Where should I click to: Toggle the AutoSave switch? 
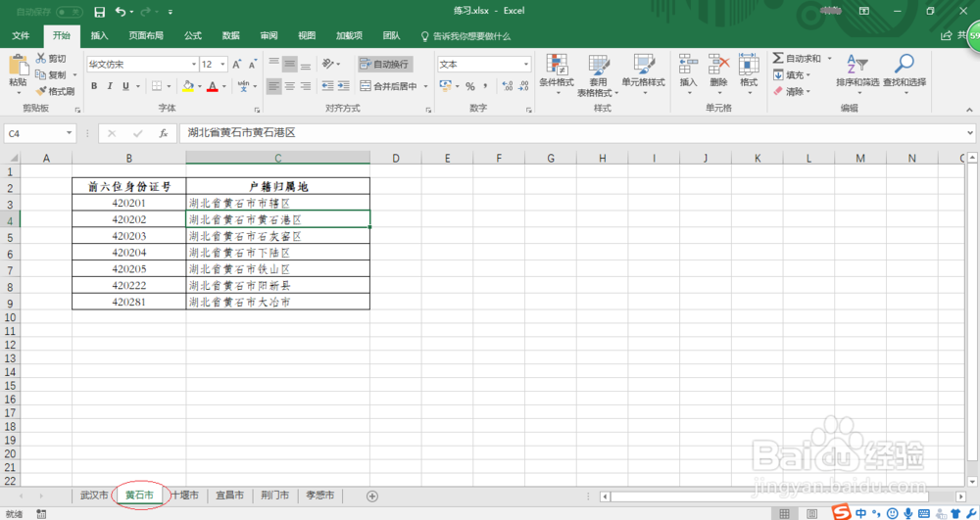click(70, 12)
